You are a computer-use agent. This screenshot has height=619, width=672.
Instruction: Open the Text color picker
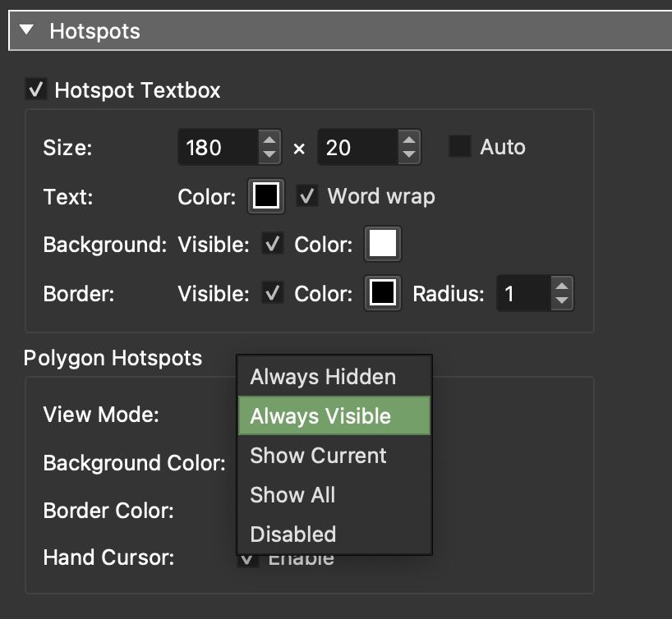coord(266,196)
